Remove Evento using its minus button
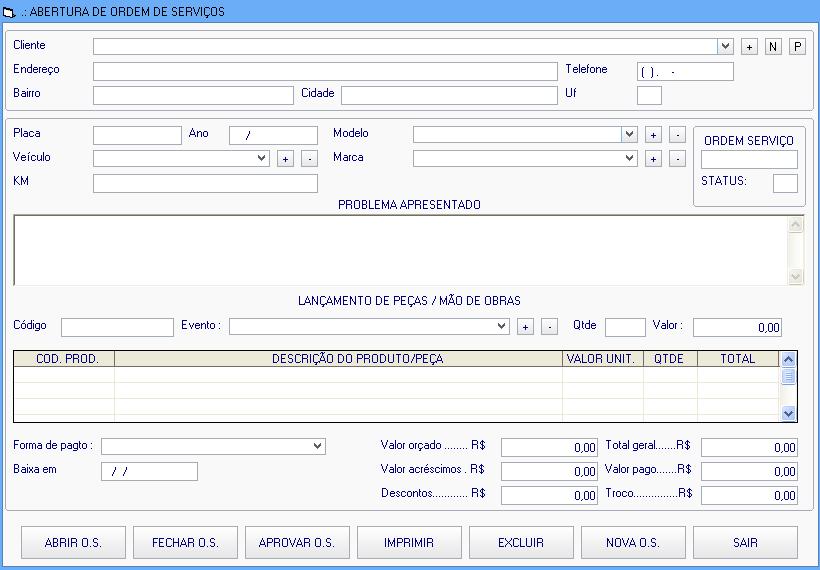820x570 pixels. [549, 327]
